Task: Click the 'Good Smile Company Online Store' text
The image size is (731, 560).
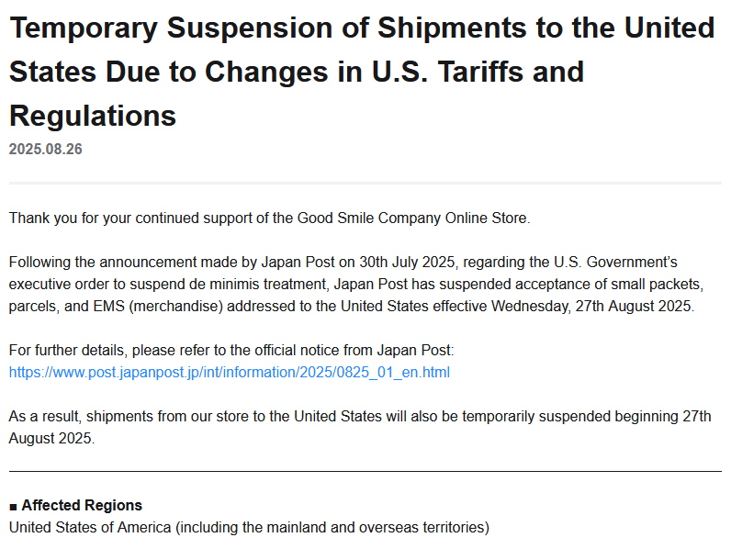Action: pyautogui.click(x=412, y=218)
